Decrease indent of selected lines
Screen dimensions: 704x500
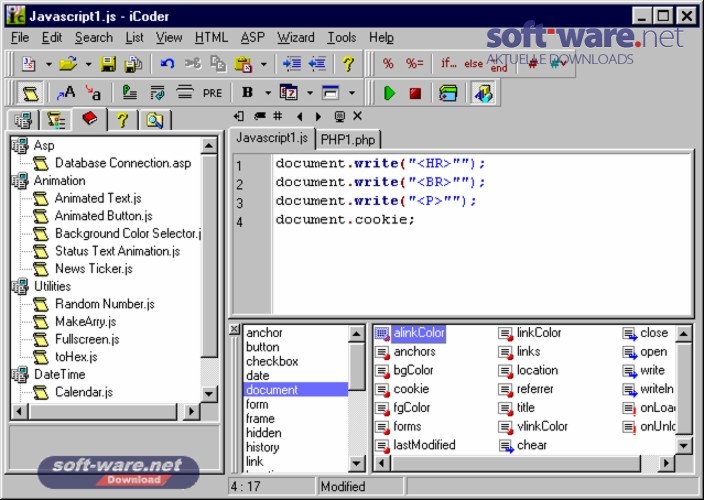point(317,64)
